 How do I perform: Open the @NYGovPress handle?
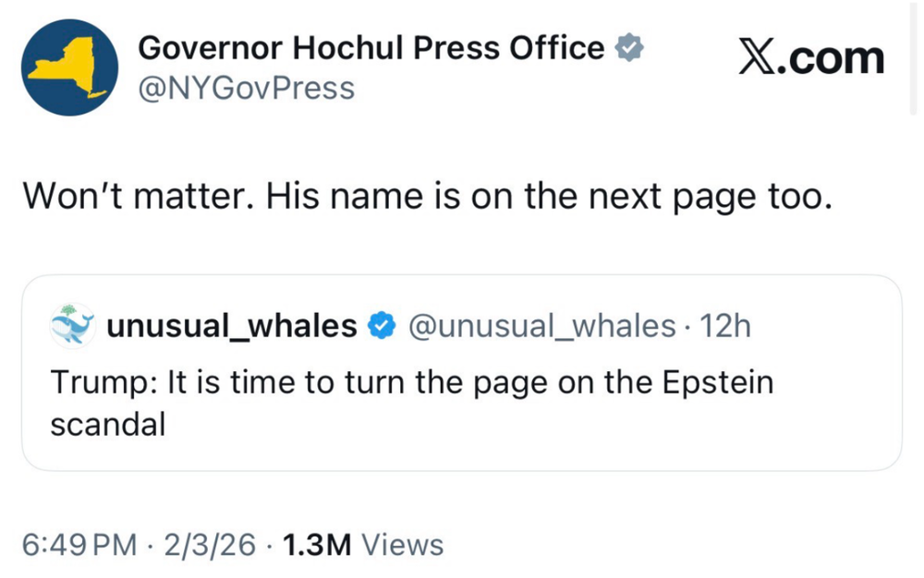246,89
